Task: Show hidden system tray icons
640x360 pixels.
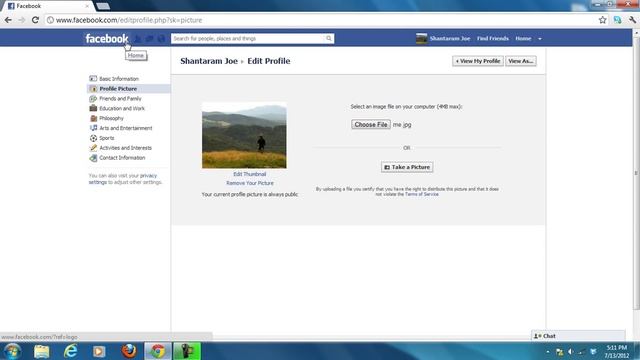Action: coord(548,352)
